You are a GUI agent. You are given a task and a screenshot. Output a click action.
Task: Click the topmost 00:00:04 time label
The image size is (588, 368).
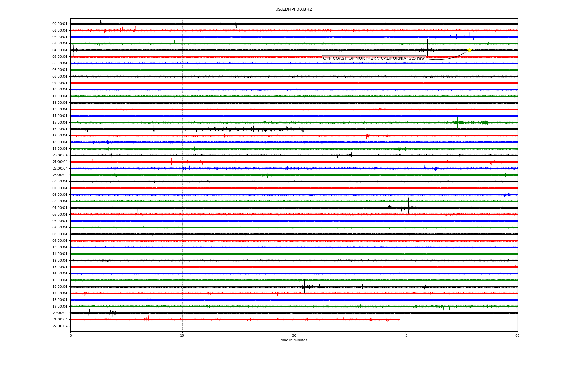tap(60, 24)
